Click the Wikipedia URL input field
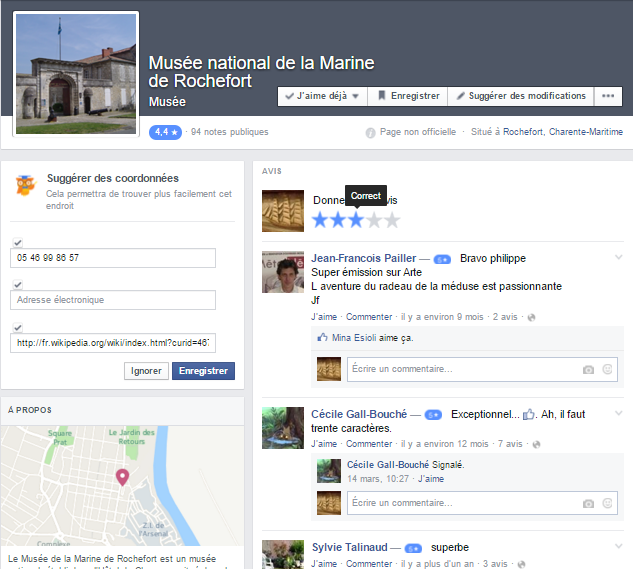The width and height of the screenshot is (633, 569). [x=113, y=343]
